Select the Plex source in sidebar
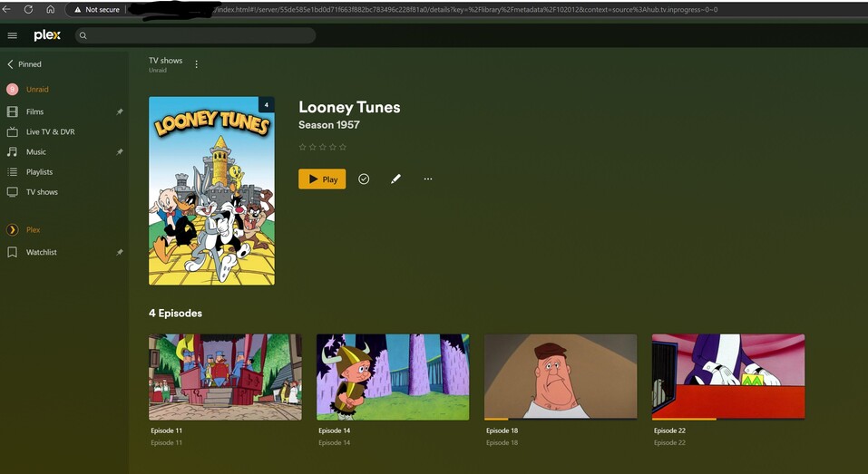 34,229
